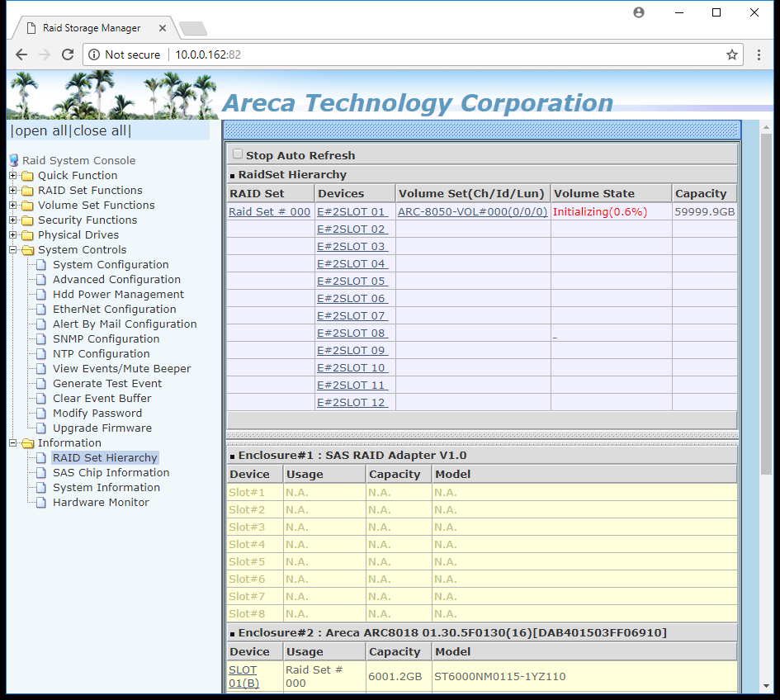Open SLOT 01(B) device link
This screenshot has width=780, height=700.
pos(243,677)
